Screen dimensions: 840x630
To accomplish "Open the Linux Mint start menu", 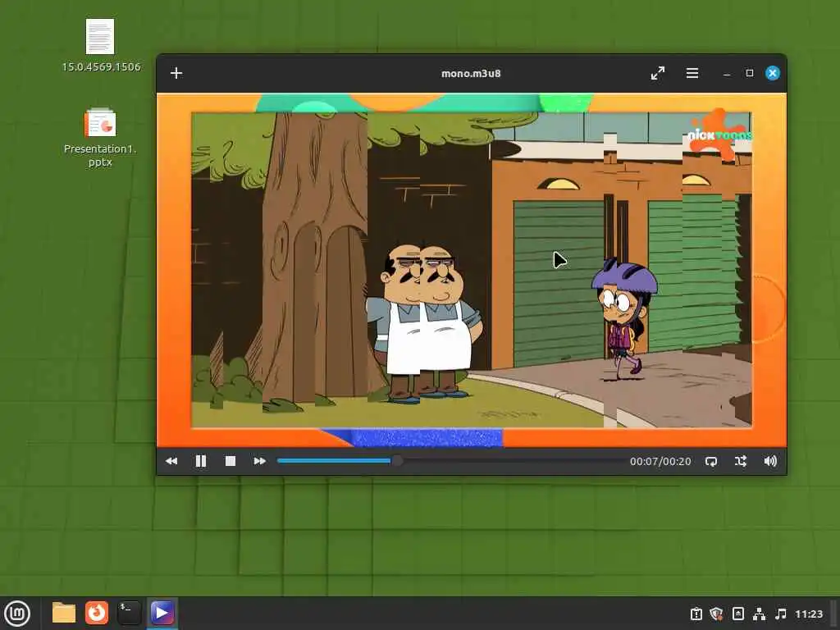I will (17, 614).
